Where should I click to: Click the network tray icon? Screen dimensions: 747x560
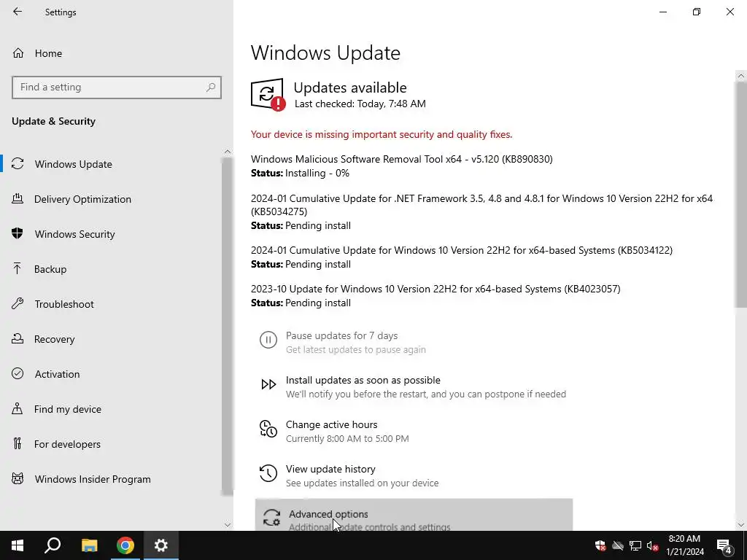pyautogui.click(x=635, y=545)
